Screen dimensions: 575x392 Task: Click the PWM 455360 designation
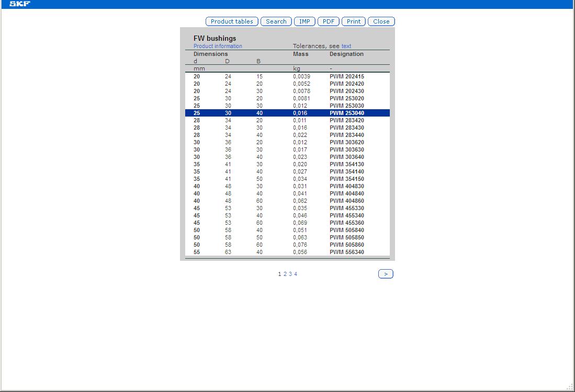(x=346, y=223)
